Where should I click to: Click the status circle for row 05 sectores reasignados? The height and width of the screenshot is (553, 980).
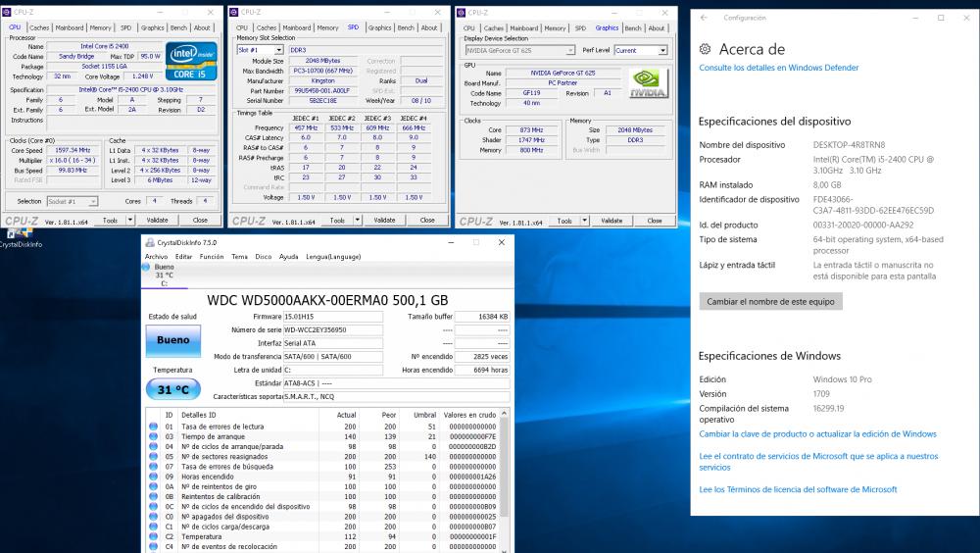point(153,457)
